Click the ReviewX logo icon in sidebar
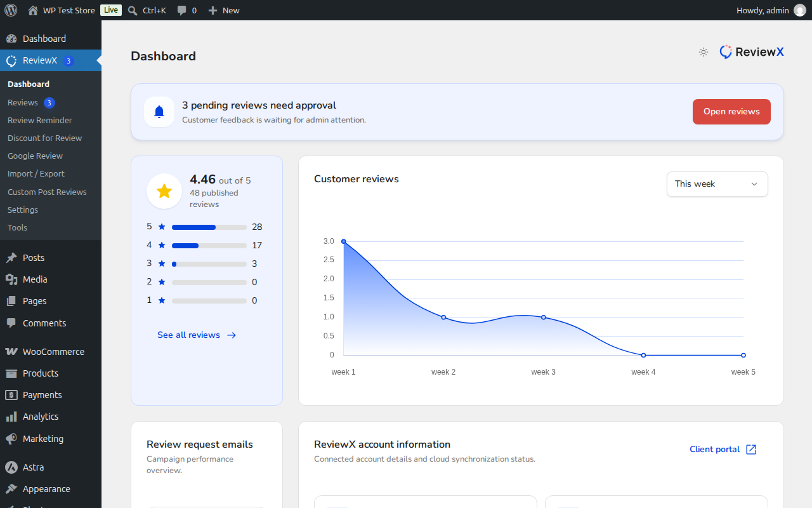Viewport: 812px width, 508px height. 11,60
